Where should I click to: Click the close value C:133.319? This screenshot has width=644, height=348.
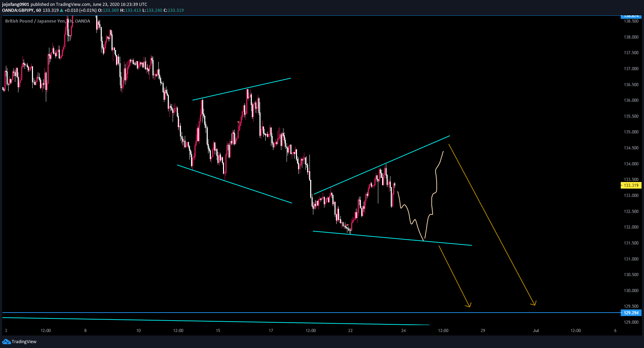click(x=174, y=10)
